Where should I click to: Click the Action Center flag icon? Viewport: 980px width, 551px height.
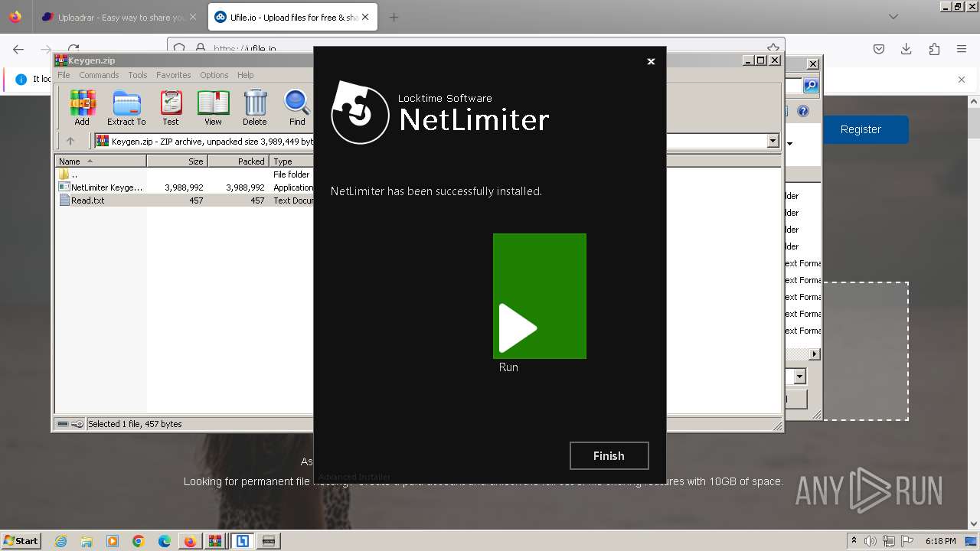(907, 541)
